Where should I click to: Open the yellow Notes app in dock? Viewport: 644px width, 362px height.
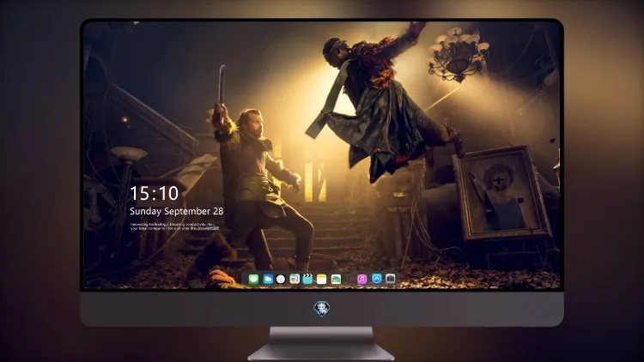pos(322,279)
